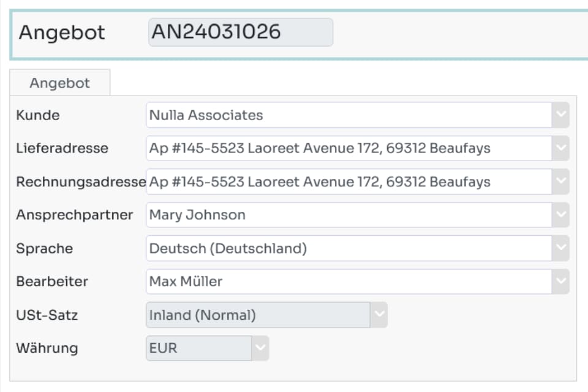
Task: Click the EUR currency box
Action: click(198, 348)
